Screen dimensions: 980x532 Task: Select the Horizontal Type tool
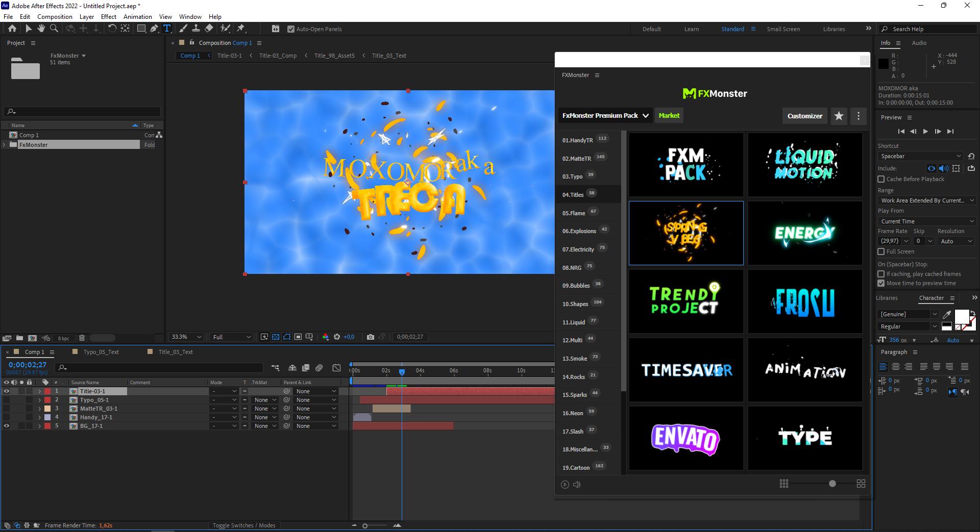(x=166, y=29)
